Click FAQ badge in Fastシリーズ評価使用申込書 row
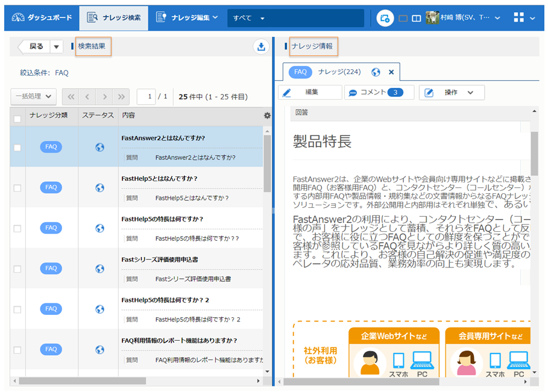 51,269
